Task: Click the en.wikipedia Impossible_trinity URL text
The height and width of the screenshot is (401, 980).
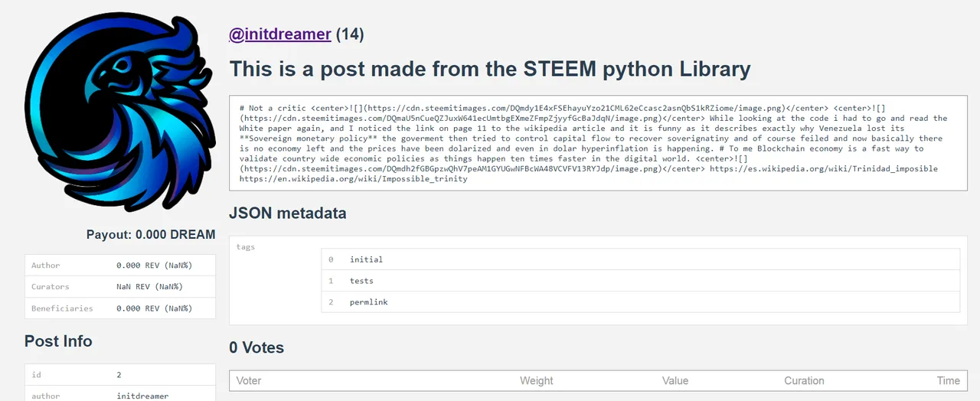Action: 353,178
